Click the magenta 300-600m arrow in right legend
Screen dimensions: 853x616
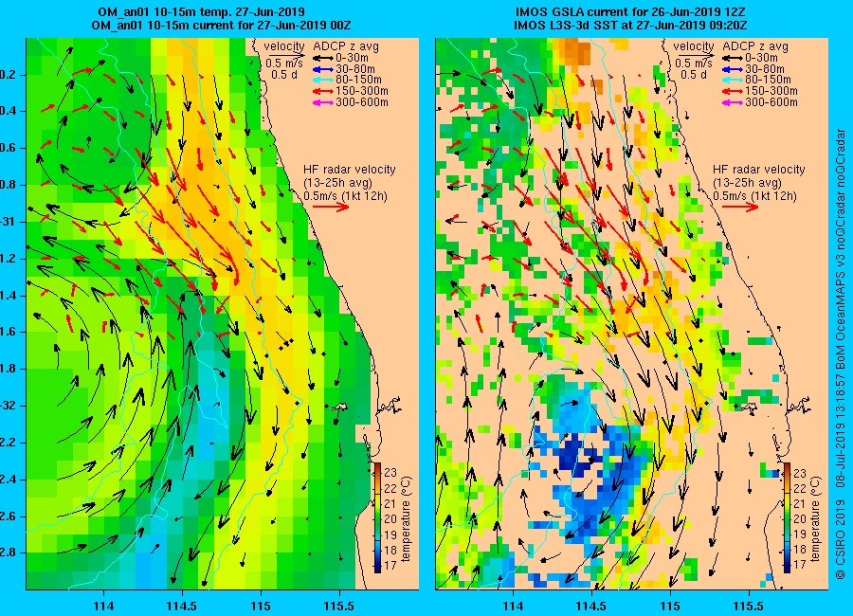click(x=732, y=102)
